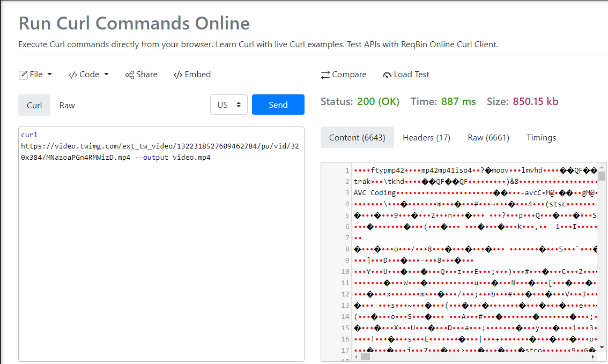
Task: Click the 'video.mp4' output filename in command
Action: click(x=191, y=158)
